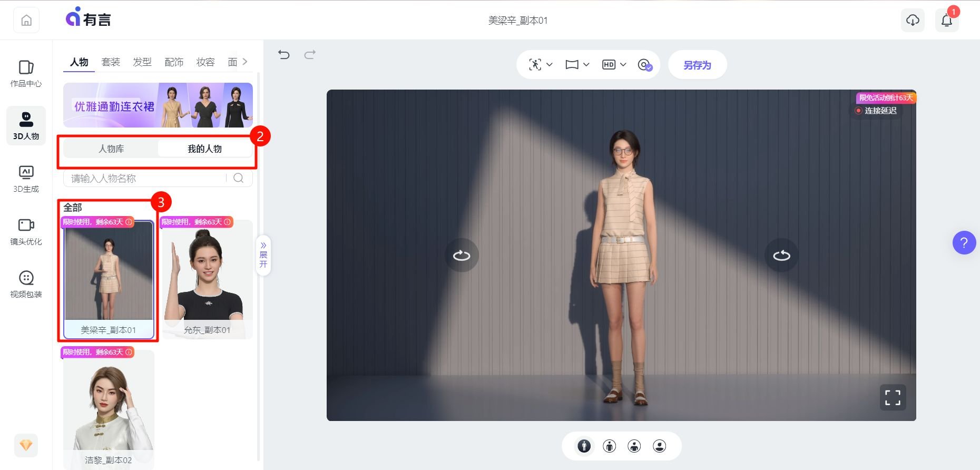Click the 另存为 button
The height and width of the screenshot is (470, 980).
click(x=697, y=65)
